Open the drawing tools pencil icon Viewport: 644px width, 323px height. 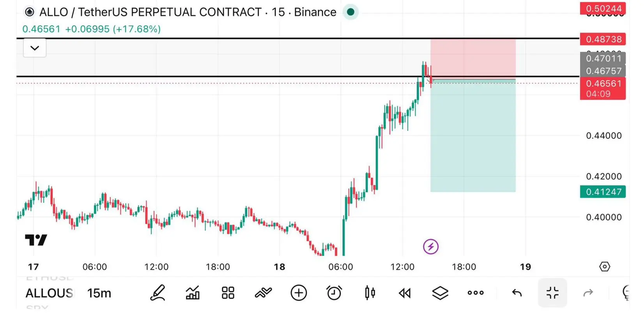pos(157,293)
